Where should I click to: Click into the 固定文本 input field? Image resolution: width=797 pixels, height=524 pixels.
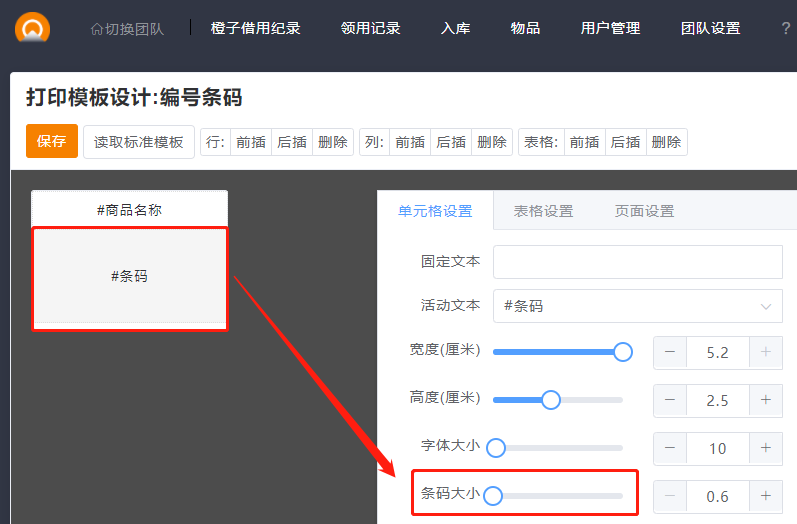tap(637, 262)
